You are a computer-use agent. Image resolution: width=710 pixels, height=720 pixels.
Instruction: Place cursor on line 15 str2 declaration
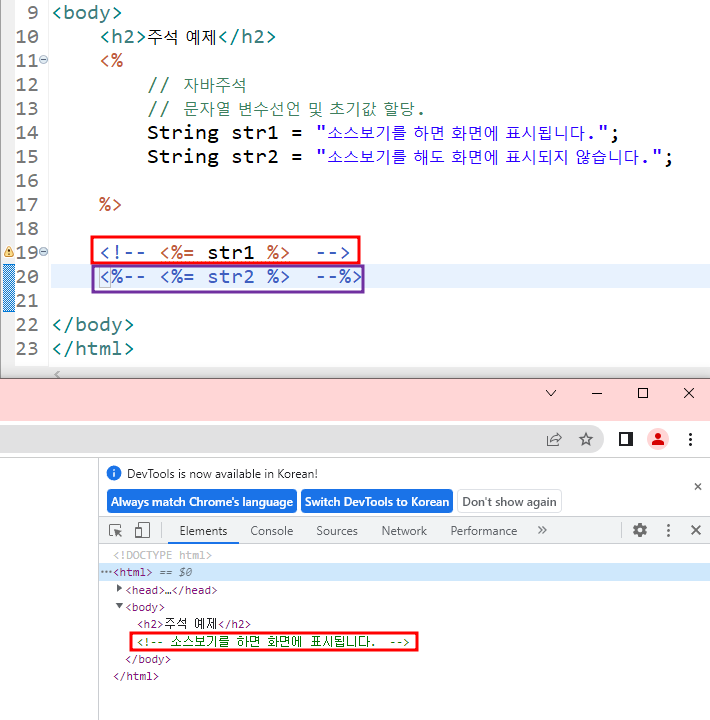pyautogui.click(x=410, y=157)
